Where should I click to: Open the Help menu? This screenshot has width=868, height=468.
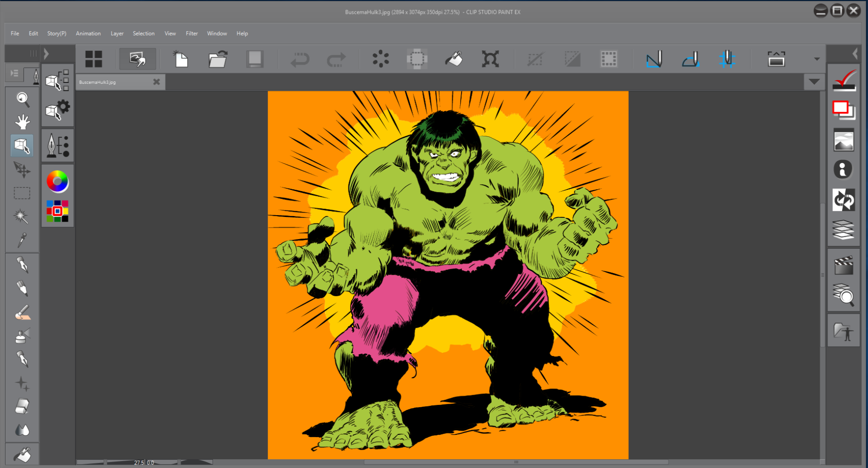click(x=242, y=34)
